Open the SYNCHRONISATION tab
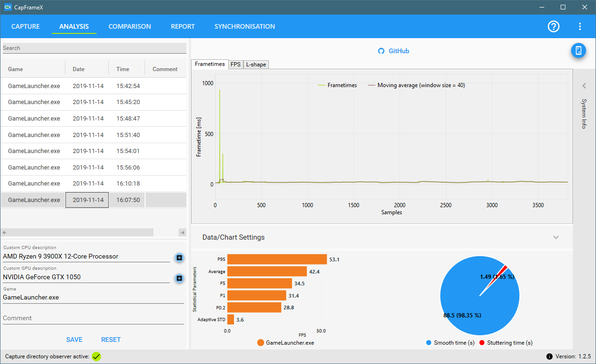Screen dimensions: 596x364 tap(245, 26)
